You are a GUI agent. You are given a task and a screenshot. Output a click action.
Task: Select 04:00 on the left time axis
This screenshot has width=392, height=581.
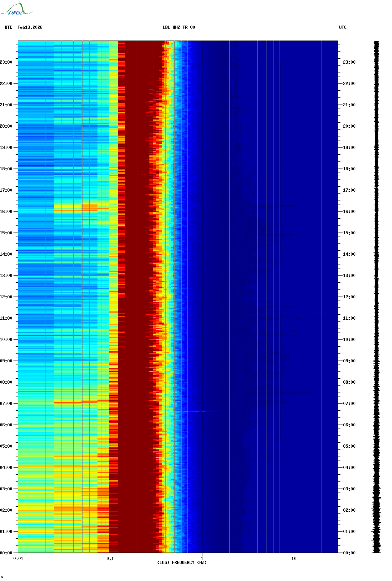click(x=6, y=468)
